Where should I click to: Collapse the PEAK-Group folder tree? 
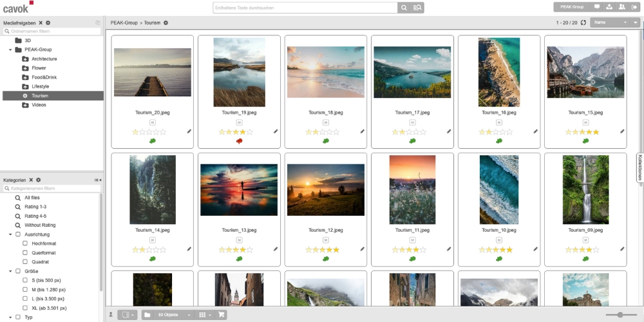coord(10,50)
